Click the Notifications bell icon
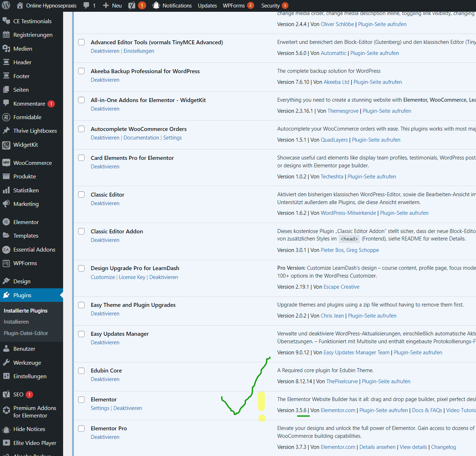The width and height of the screenshot is (476, 456). [x=156, y=5]
